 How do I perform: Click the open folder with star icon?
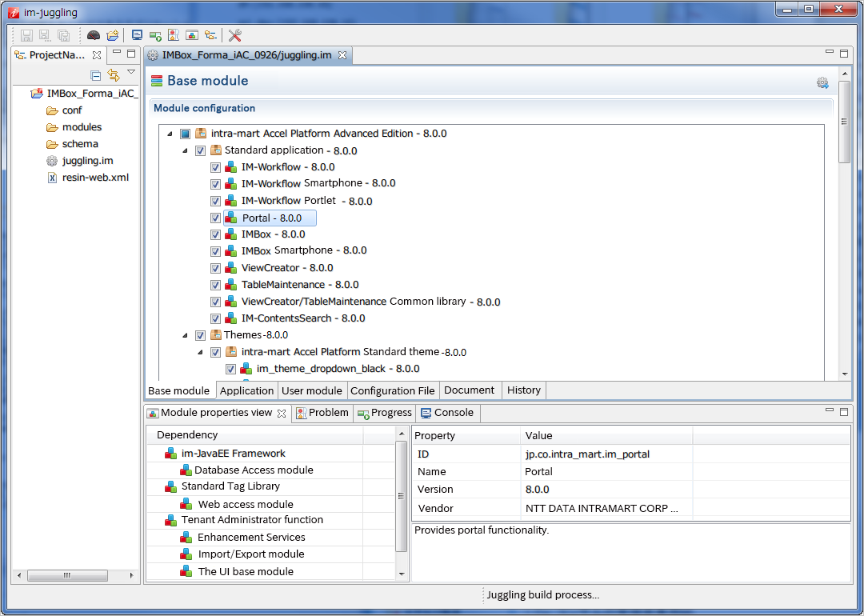(x=113, y=36)
